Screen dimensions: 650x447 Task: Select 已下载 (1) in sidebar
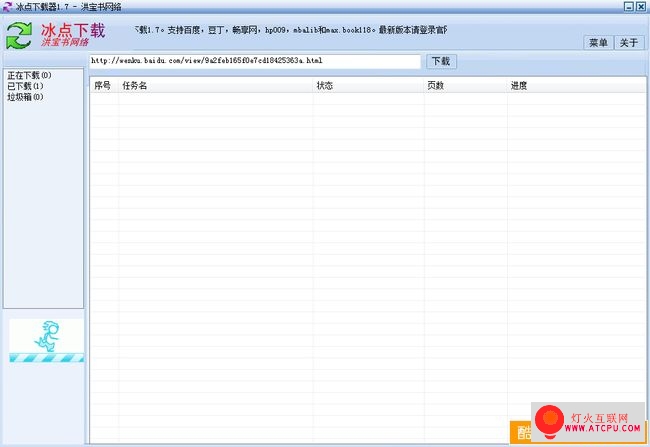[x=25, y=86]
